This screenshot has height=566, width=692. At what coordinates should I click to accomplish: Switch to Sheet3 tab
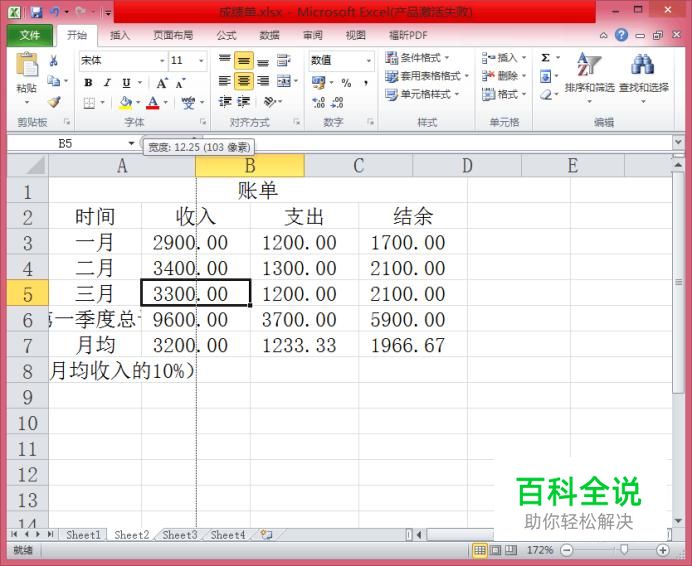(180, 535)
